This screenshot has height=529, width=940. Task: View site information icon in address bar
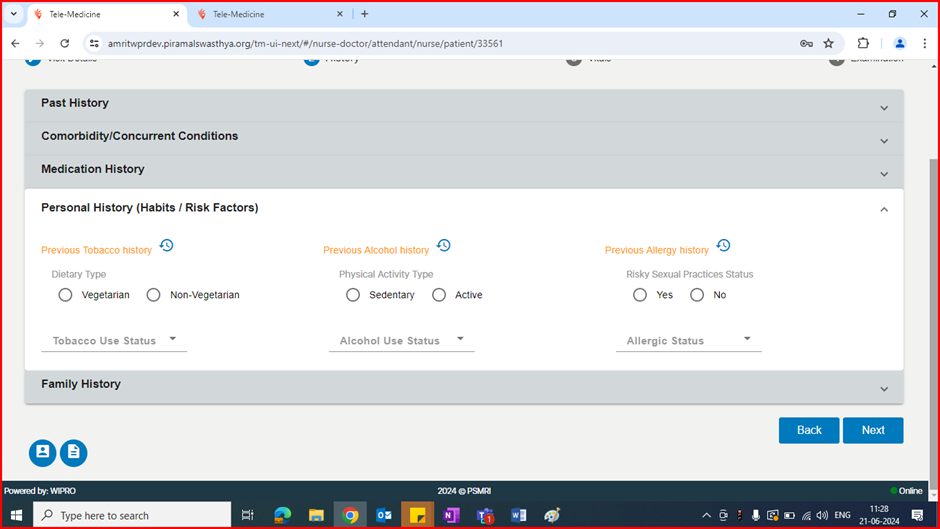point(94,43)
